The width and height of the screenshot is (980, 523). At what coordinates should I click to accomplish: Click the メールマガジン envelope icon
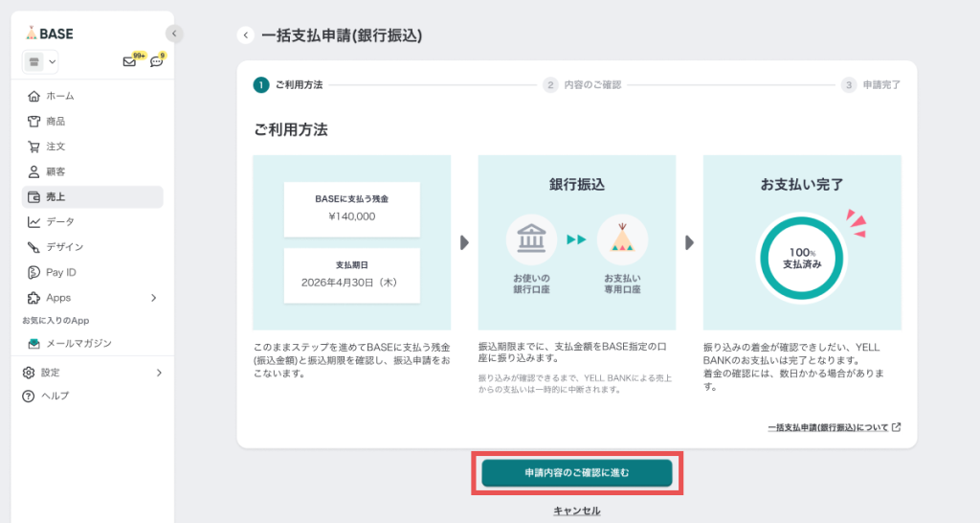click(34, 343)
